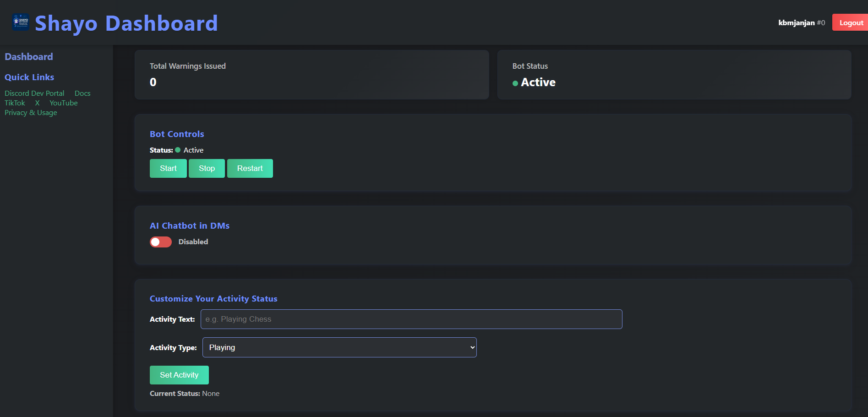Open the X quick link
The height and width of the screenshot is (417, 868).
38,103
